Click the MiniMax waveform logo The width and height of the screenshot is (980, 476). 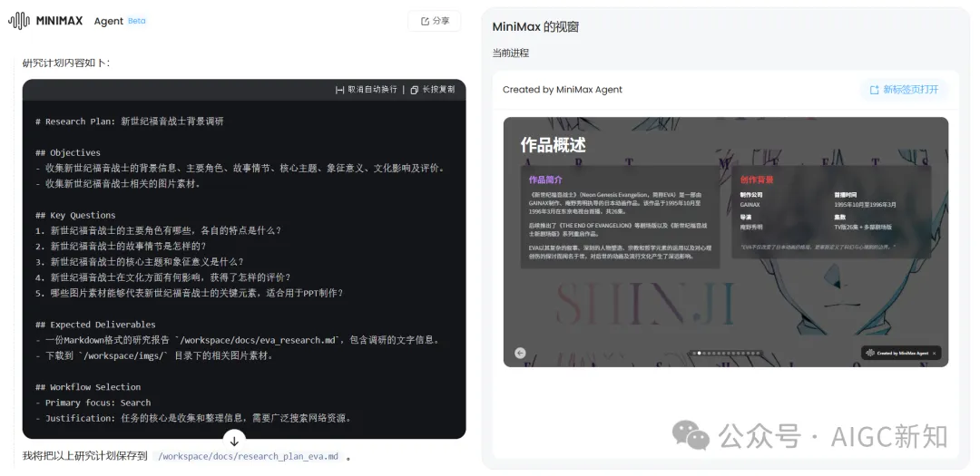(x=18, y=21)
